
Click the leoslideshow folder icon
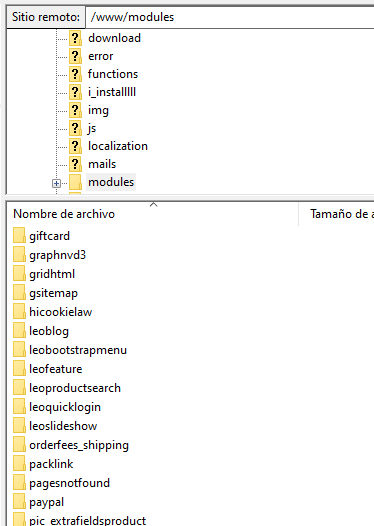19,425
